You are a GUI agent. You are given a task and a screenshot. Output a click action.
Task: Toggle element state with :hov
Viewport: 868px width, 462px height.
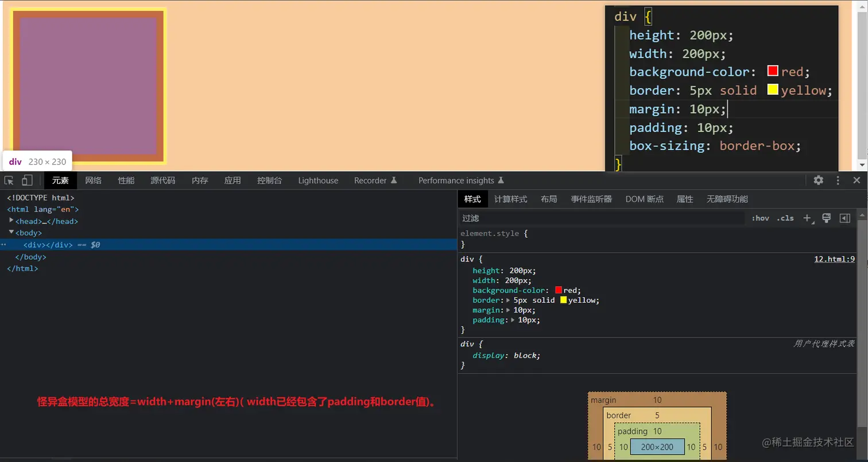[x=760, y=218]
